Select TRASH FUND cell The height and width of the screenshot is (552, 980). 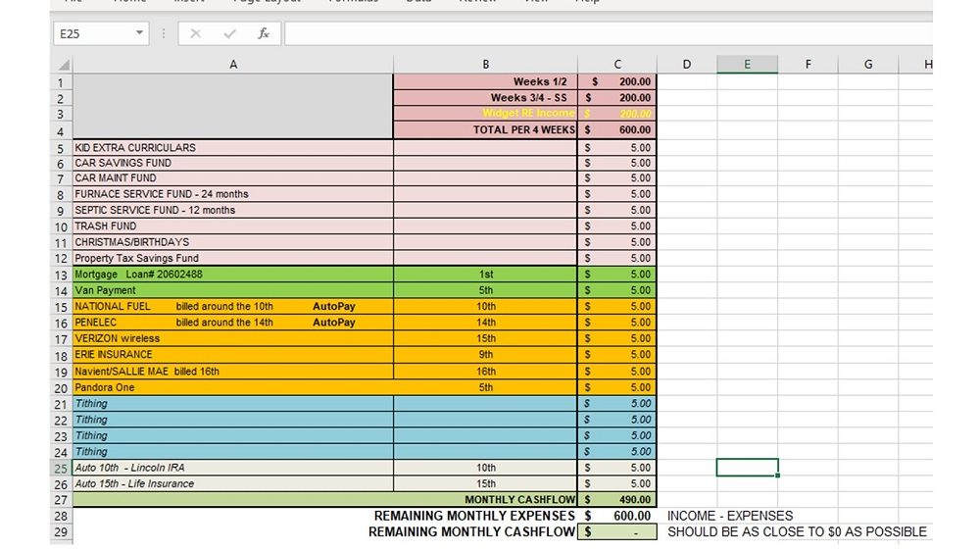(233, 226)
